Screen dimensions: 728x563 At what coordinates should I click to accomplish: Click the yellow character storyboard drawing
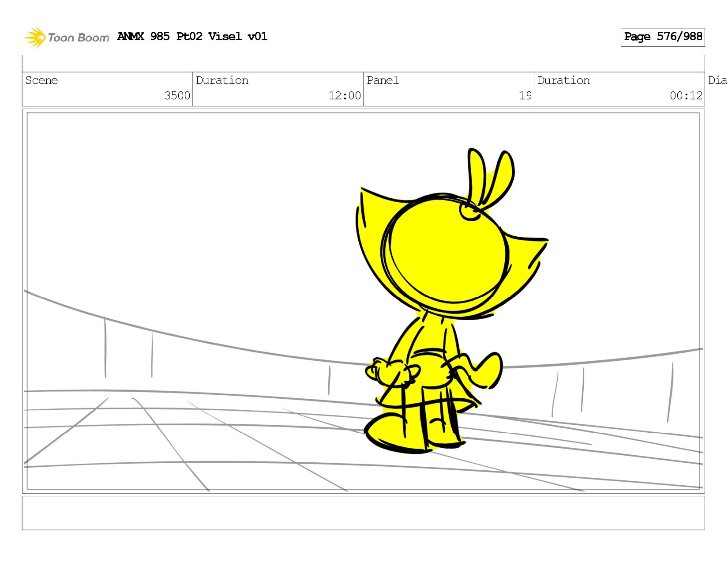[452, 301]
